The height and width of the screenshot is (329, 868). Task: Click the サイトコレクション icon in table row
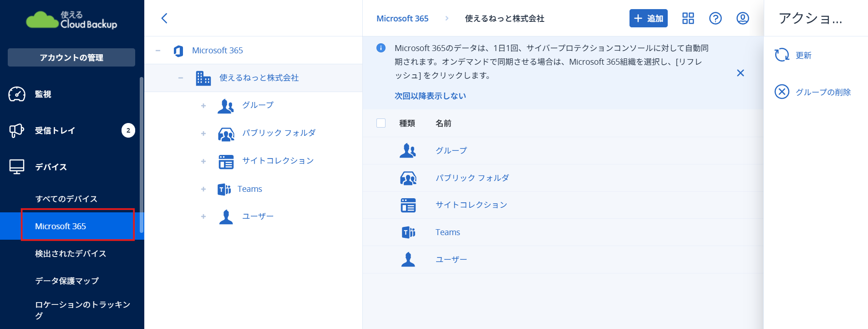408,205
